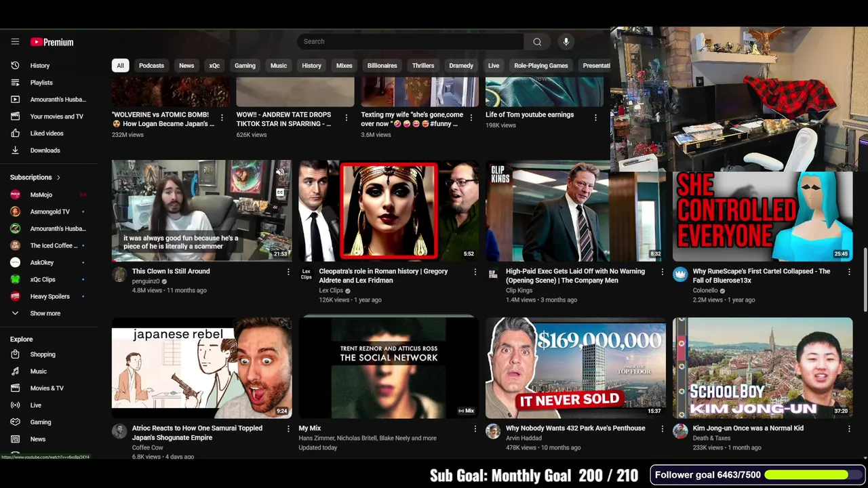Play The Social Network mix thumbnail

(389, 367)
